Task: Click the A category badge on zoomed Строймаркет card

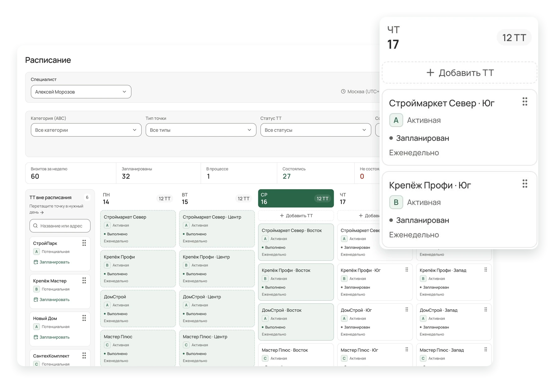Action: (396, 120)
